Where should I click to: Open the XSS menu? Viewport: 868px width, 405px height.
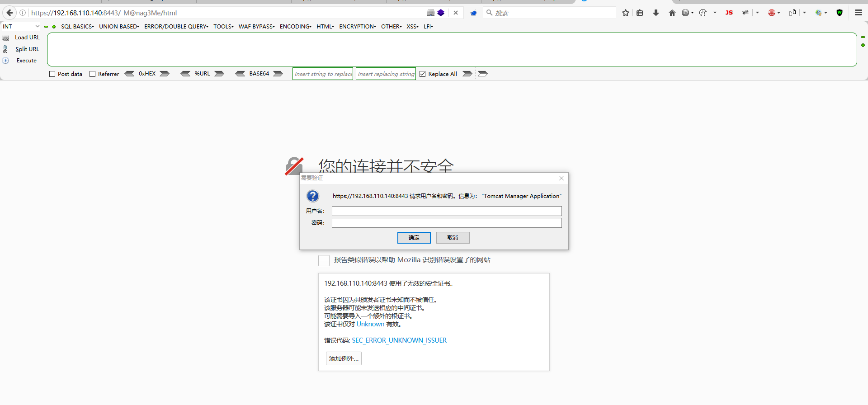(412, 27)
